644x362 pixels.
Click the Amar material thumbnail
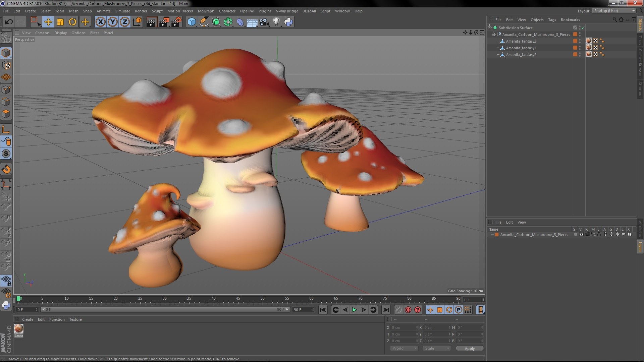[19, 329]
